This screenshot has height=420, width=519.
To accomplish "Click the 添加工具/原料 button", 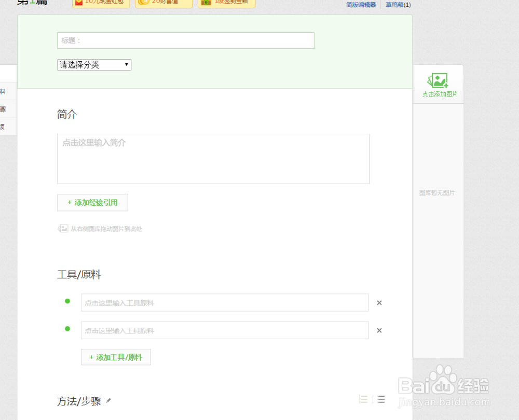I will point(115,357).
